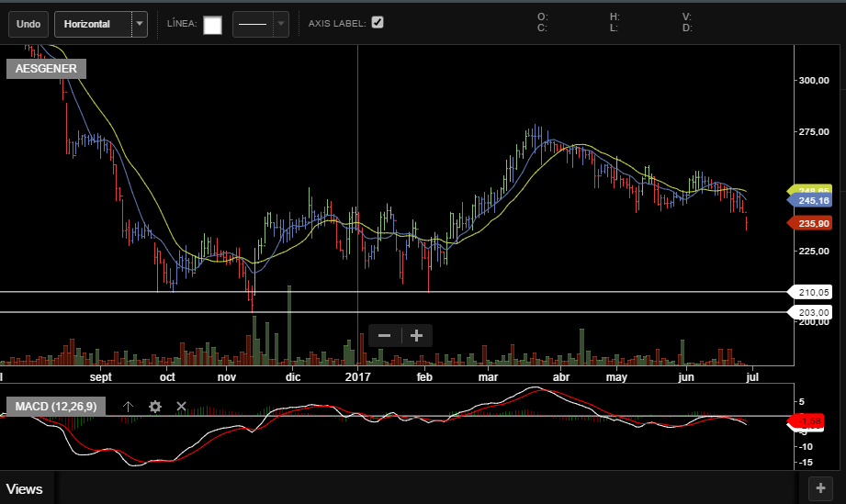846x504 pixels.
Task: Remove MACD study with X icon
Action: pos(181,406)
